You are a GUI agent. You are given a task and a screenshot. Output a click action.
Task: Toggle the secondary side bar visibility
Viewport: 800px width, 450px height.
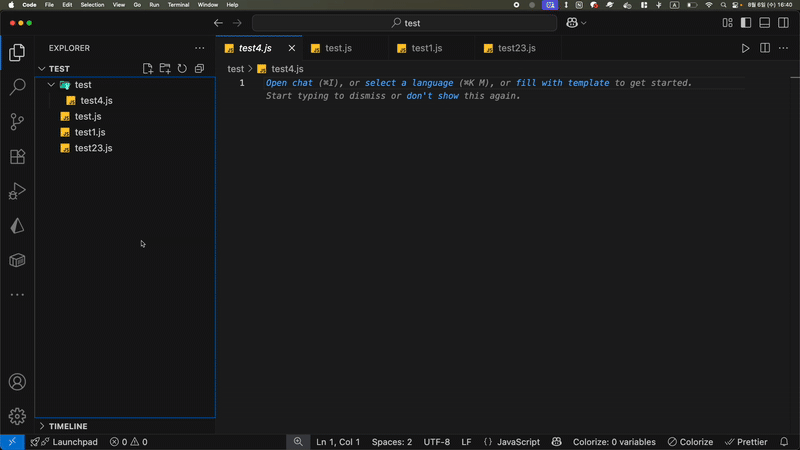click(783, 23)
